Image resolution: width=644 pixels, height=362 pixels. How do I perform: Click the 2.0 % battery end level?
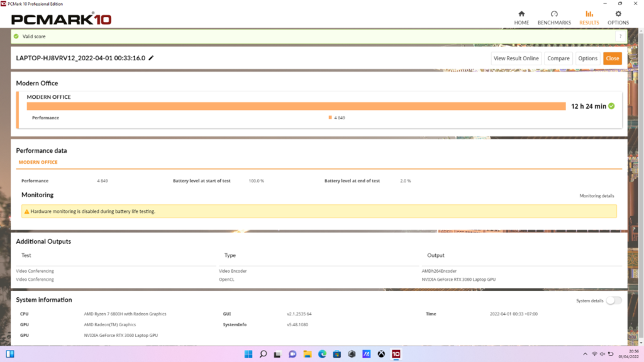coord(406,180)
